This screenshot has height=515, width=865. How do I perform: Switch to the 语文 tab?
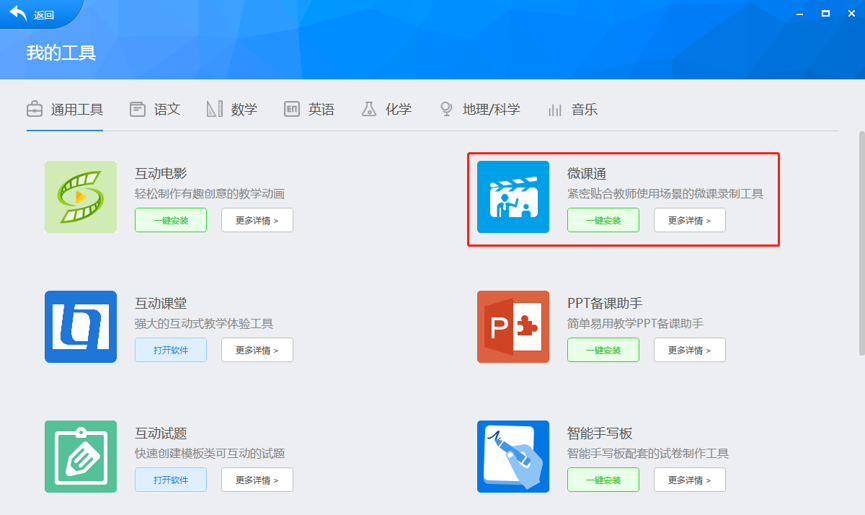pos(155,109)
